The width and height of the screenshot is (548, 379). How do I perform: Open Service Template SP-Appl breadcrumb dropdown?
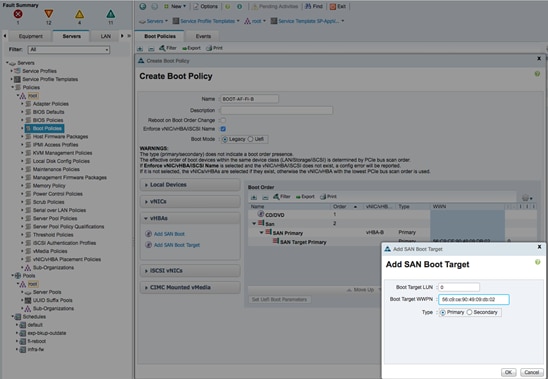(308, 21)
